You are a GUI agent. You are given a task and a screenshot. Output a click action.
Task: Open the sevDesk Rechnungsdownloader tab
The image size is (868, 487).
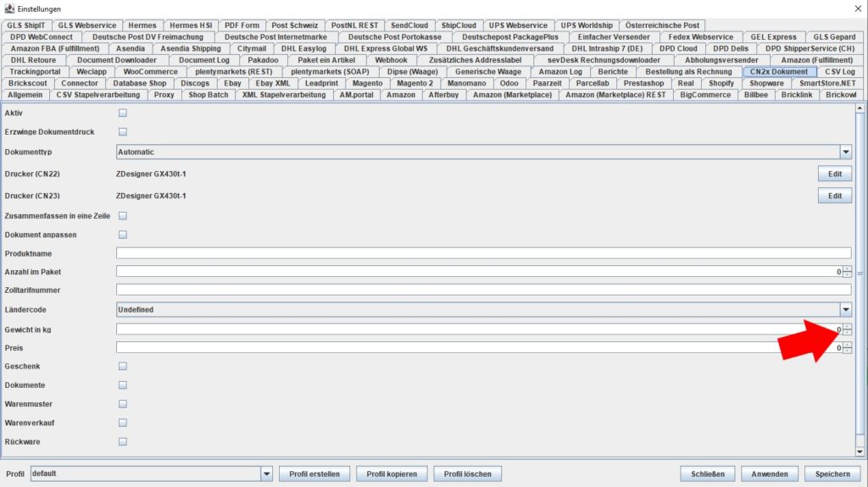tap(604, 60)
